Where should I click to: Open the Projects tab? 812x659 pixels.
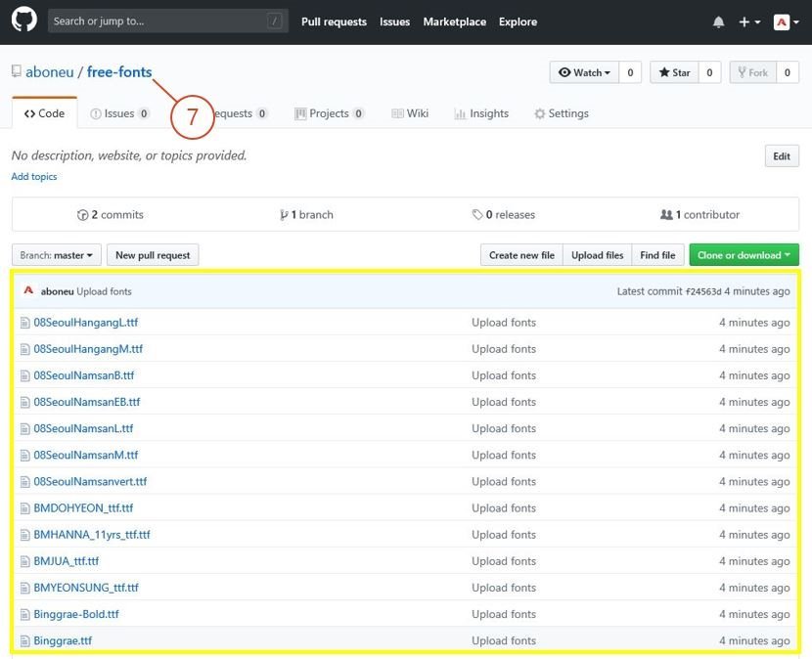(x=330, y=113)
